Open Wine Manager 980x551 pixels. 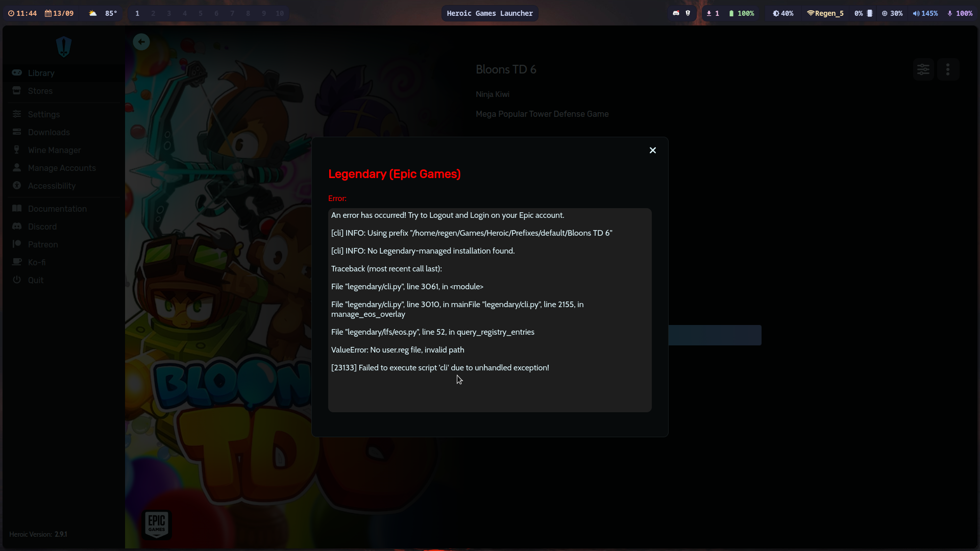click(54, 150)
